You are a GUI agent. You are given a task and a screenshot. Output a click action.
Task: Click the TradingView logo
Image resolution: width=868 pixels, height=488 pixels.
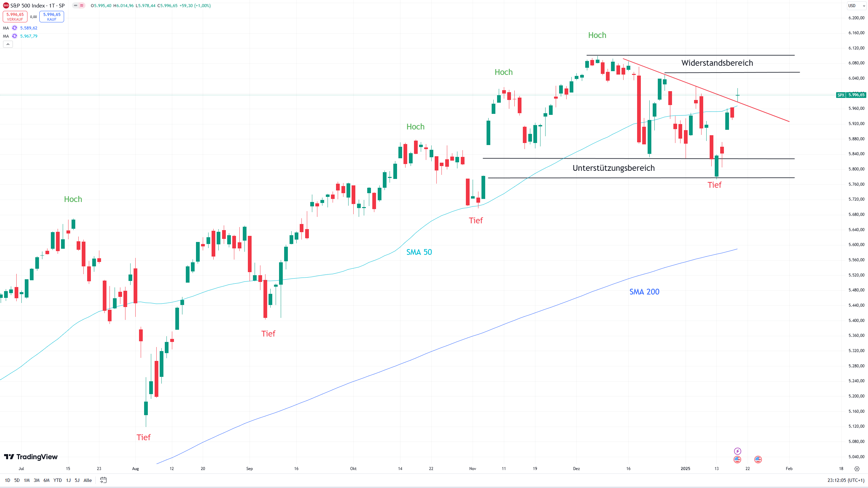click(x=31, y=457)
